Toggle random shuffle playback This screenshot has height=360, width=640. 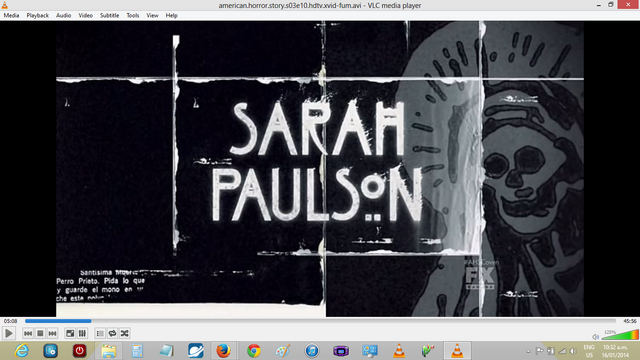point(124,333)
